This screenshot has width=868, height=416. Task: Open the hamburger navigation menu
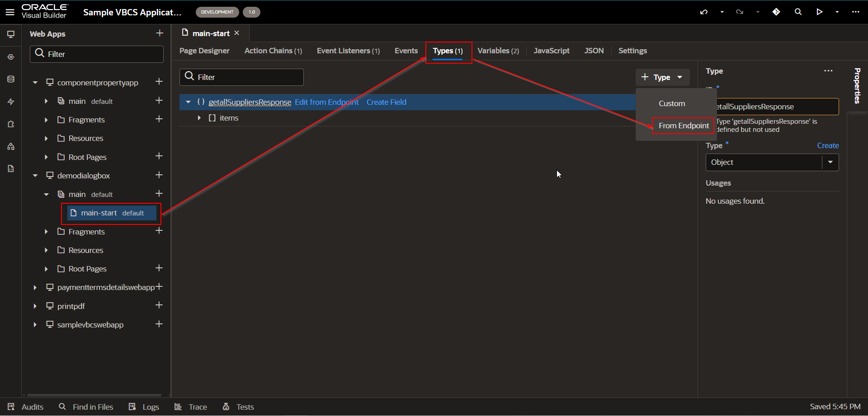pyautogui.click(x=10, y=12)
